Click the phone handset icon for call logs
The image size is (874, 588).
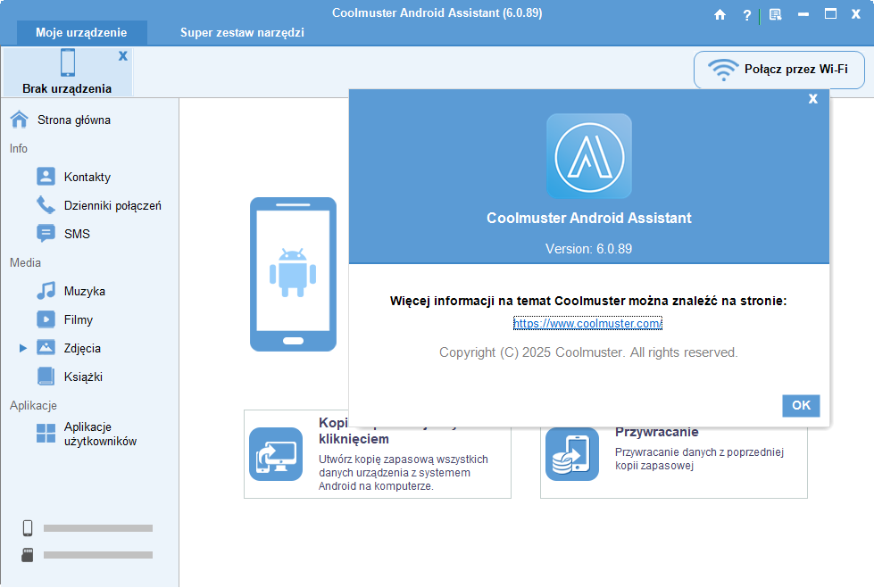point(46,204)
